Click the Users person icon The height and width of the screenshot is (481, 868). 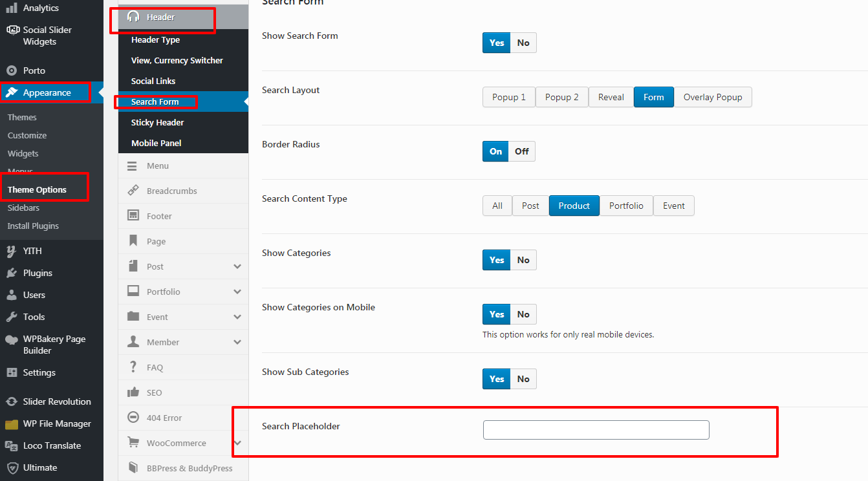pyautogui.click(x=12, y=295)
